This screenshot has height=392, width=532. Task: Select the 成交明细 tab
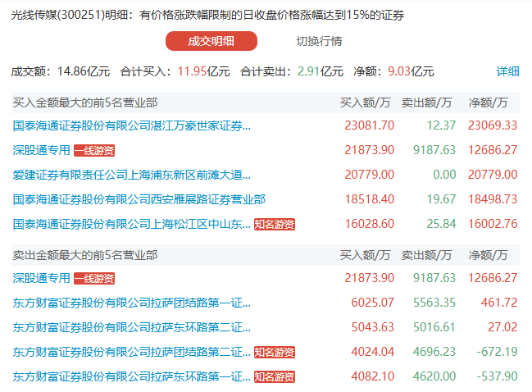211,41
